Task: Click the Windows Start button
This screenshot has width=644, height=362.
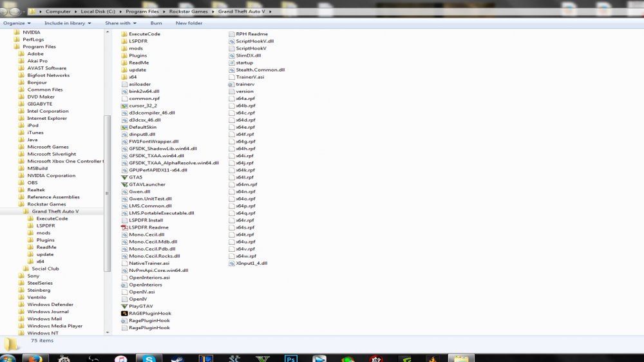Action: coord(7,358)
